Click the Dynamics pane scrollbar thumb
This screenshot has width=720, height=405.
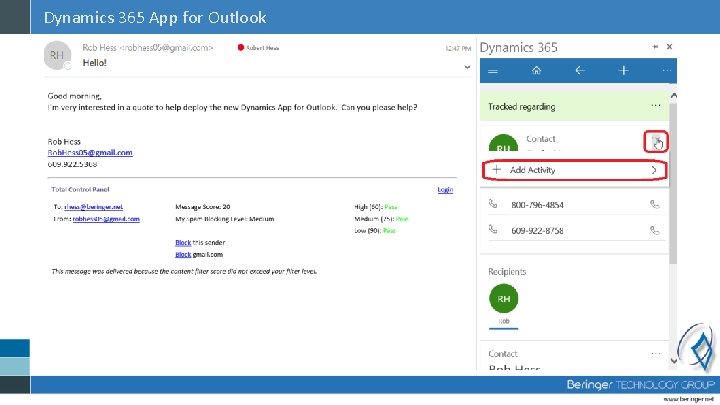pos(673,184)
